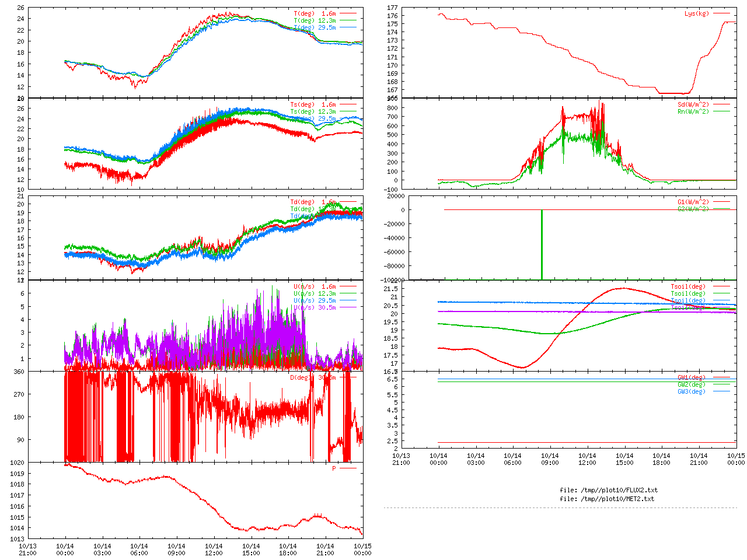
Task: Click 10/13 21:00 label under pressure plot
Action: point(27,549)
